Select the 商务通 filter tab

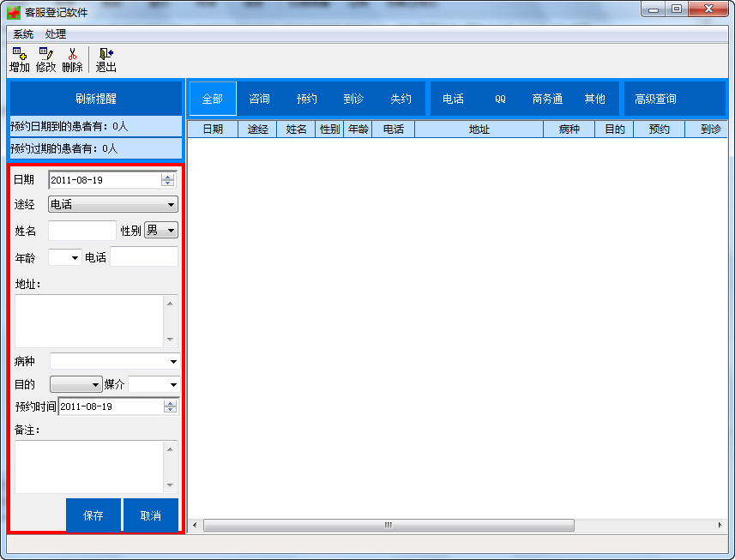click(547, 99)
